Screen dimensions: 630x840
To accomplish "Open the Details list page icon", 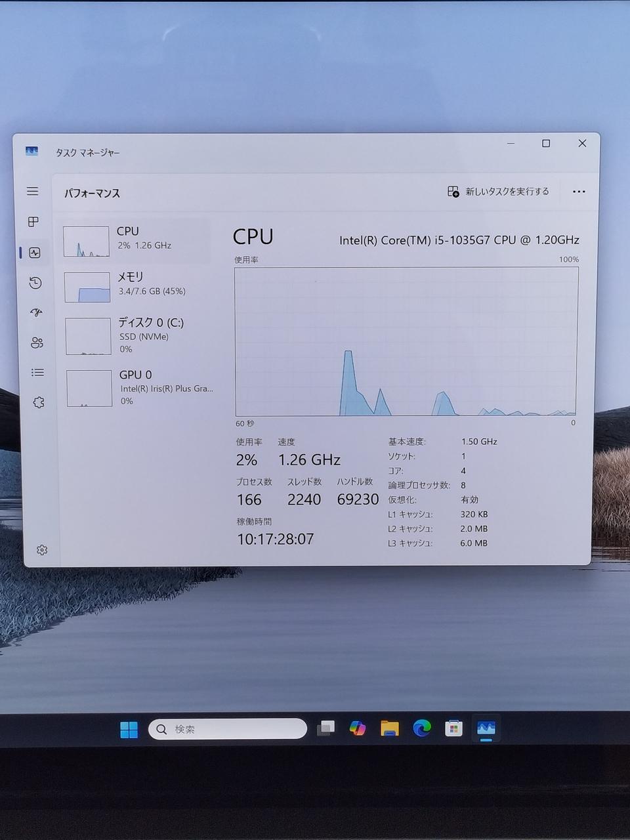I will (x=37, y=373).
